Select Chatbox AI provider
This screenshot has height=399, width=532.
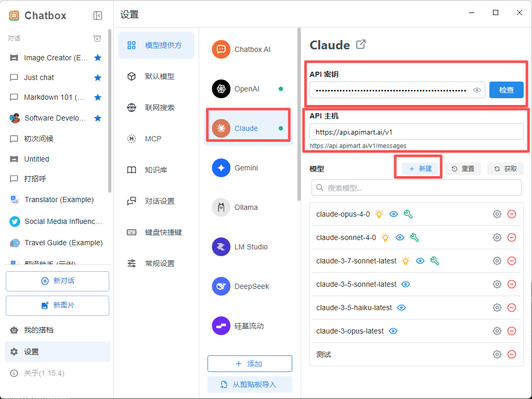pyautogui.click(x=249, y=49)
